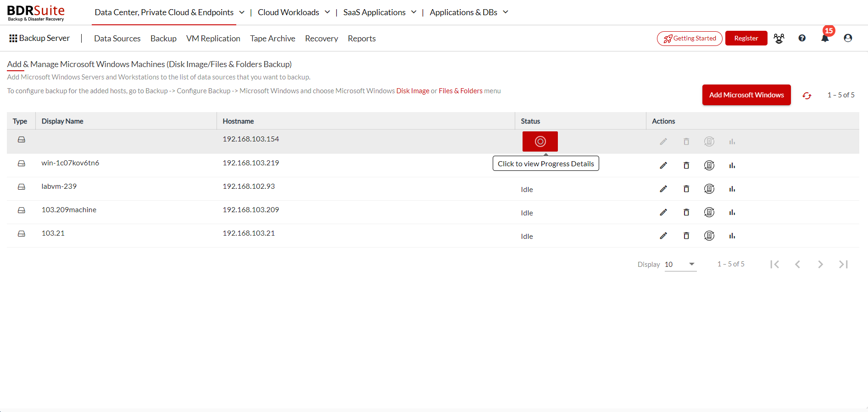
Task: Open the help question mark icon
Action: [802, 38]
